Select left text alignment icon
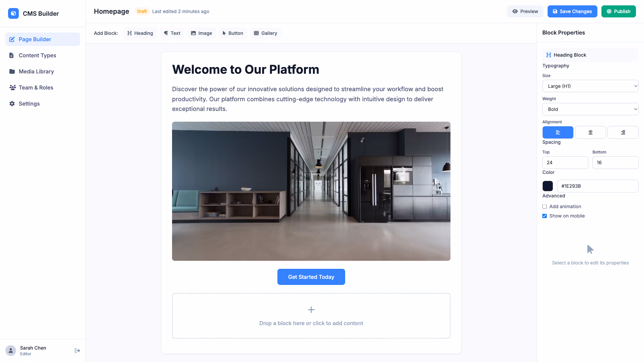Screen dimensions: 644x362 coord(558,132)
